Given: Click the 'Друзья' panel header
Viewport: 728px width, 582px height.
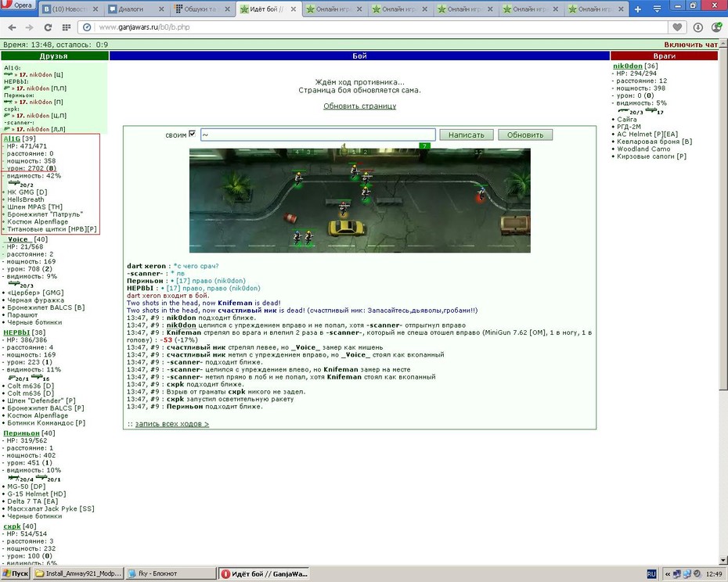Looking at the screenshot, I should point(54,56).
